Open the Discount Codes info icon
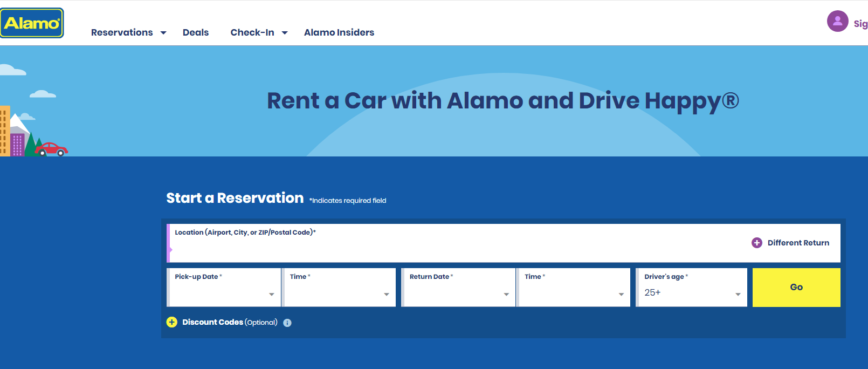This screenshot has height=369, width=868. click(x=287, y=323)
